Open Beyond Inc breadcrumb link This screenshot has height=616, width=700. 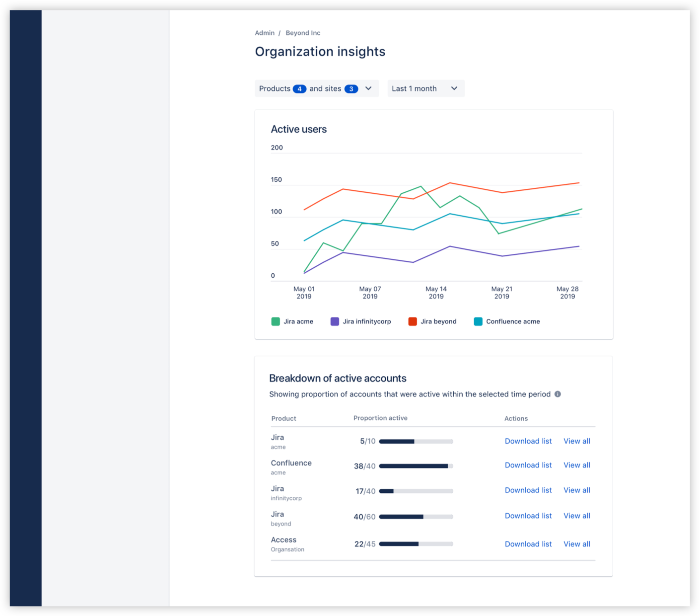click(x=303, y=33)
